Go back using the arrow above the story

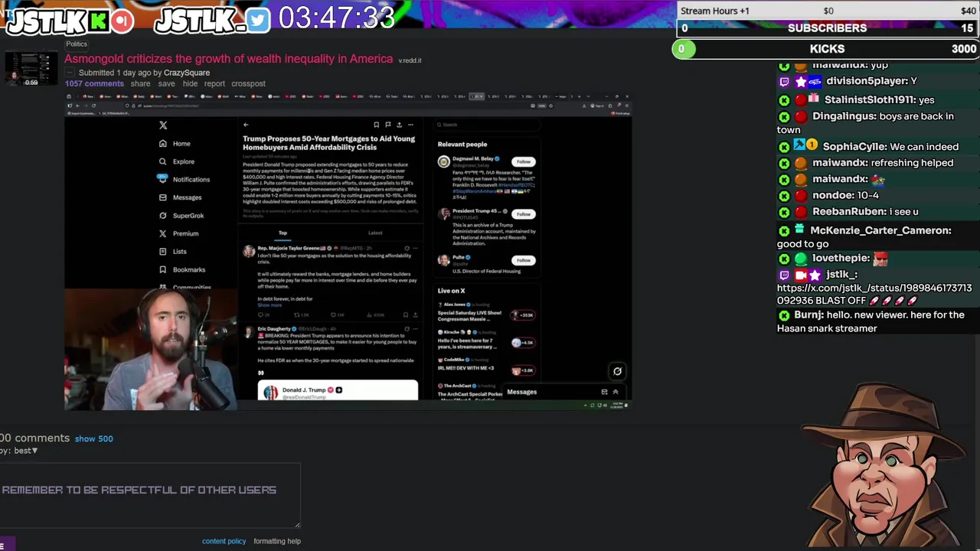pos(246,125)
